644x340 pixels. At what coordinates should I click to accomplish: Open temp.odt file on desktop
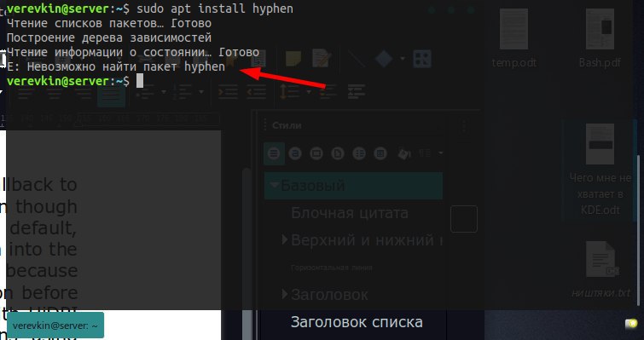point(513,39)
